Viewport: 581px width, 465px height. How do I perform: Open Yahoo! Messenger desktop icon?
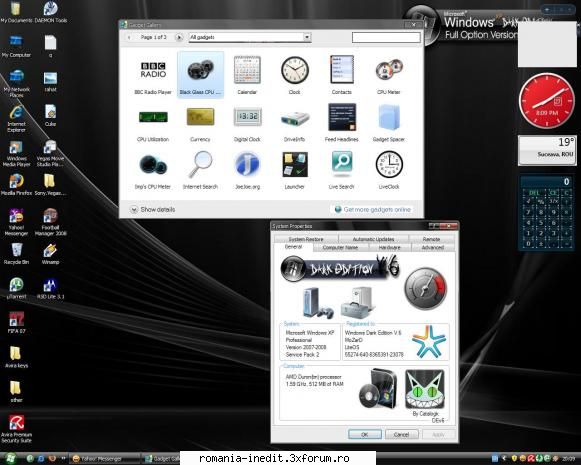(16, 222)
